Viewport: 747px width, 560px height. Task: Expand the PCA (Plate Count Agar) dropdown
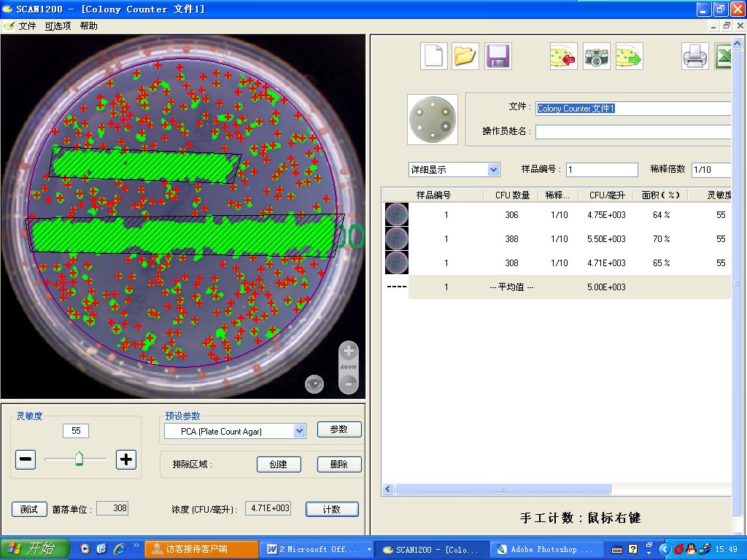click(299, 431)
